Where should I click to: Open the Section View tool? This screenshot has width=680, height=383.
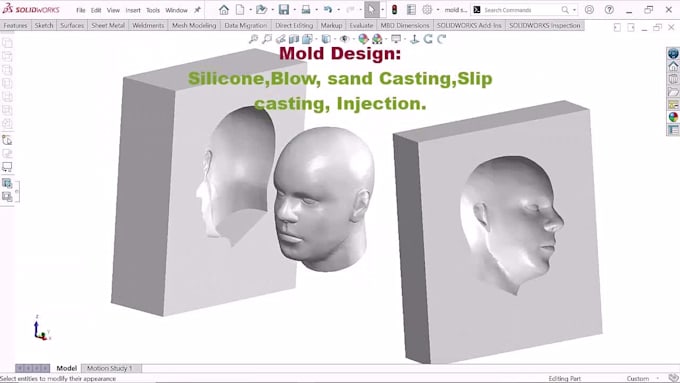(x=294, y=39)
